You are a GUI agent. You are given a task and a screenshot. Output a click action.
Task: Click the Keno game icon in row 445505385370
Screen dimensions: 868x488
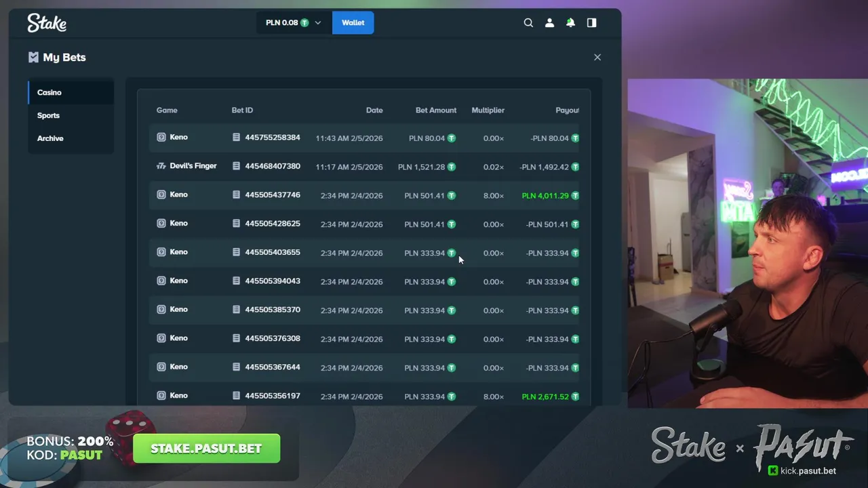click(161, 309)
